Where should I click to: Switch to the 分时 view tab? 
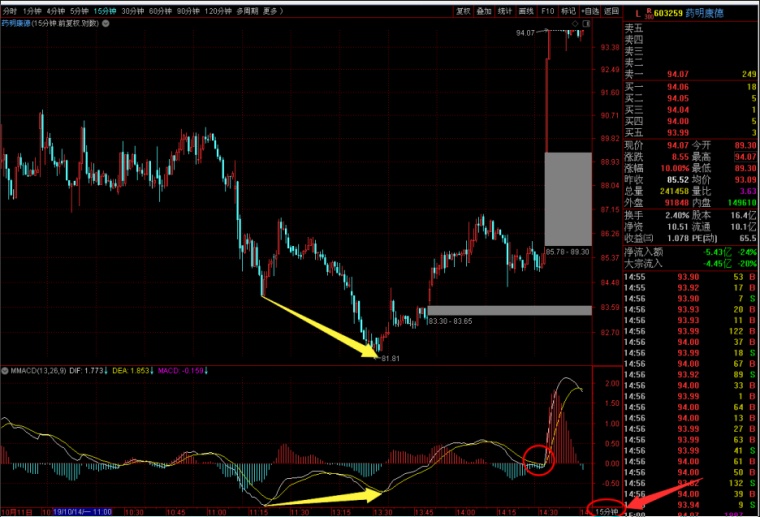10,11
